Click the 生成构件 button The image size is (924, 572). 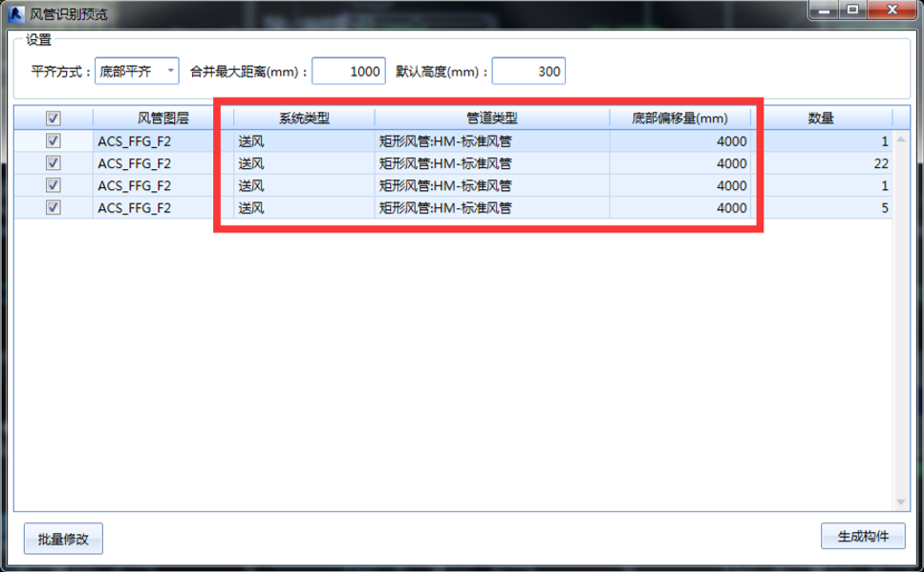pos(863,536)
